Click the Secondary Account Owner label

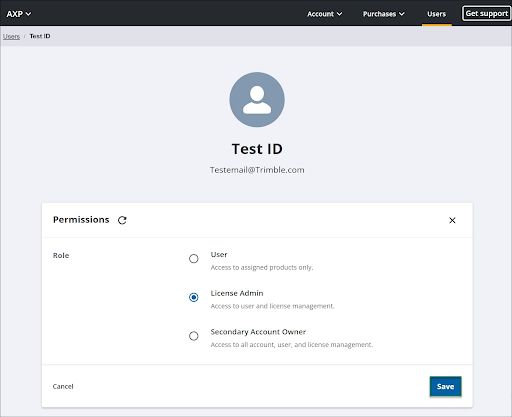(x=258, y=332)
